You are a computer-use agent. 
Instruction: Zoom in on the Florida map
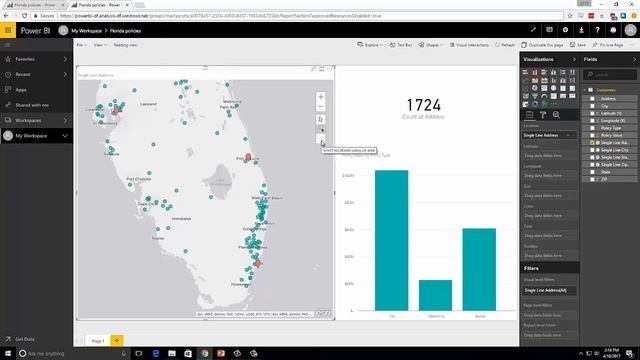[320, 97]
